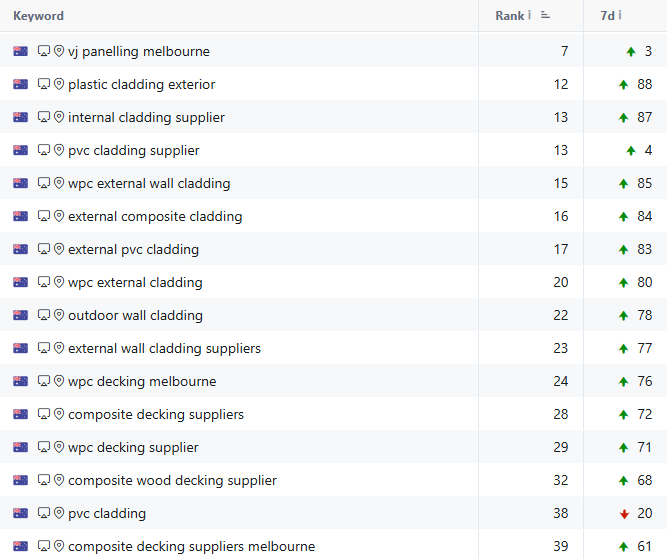The width and height of the screenshot is (667, 559).
Task: Click the desktop device icon for vj panelling melbourne
Action: pyautogui.click(x=44, y=51)
